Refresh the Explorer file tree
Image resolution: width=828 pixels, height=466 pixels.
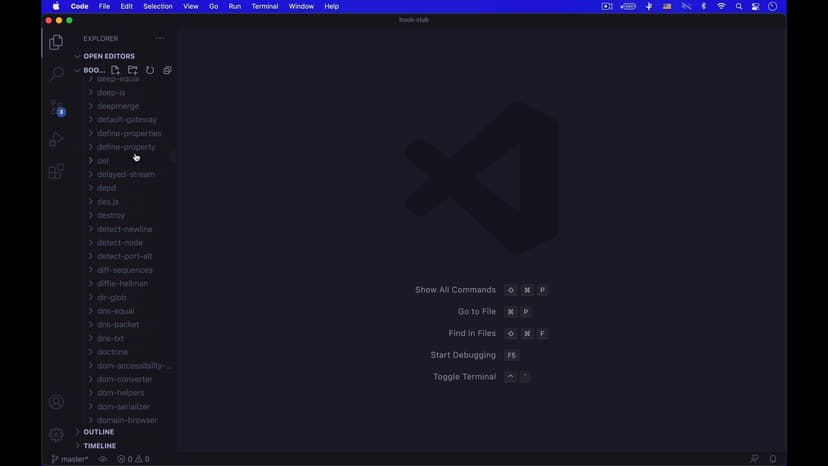[x=150, y=71]
